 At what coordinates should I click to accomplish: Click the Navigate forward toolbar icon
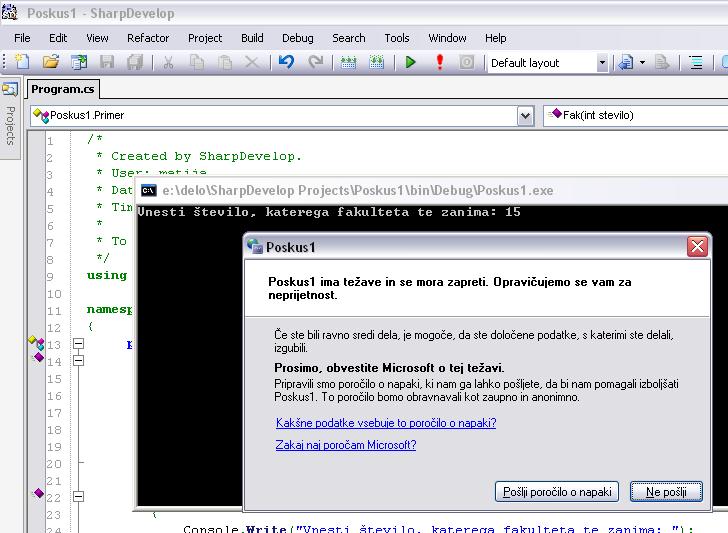click(x=662, y=62)
